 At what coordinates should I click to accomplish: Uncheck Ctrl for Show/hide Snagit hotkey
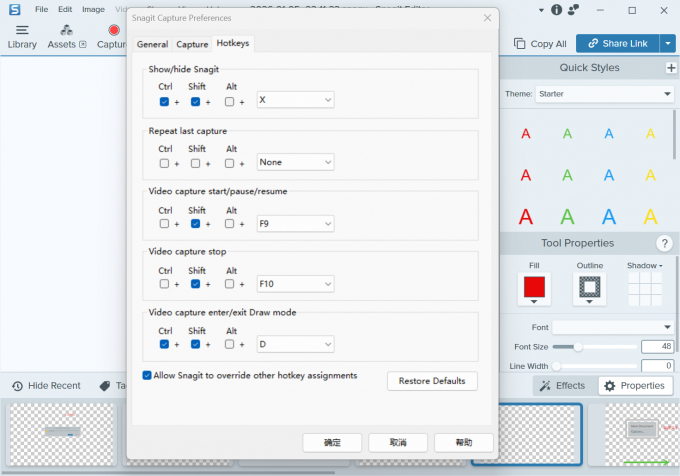(164, 101)
